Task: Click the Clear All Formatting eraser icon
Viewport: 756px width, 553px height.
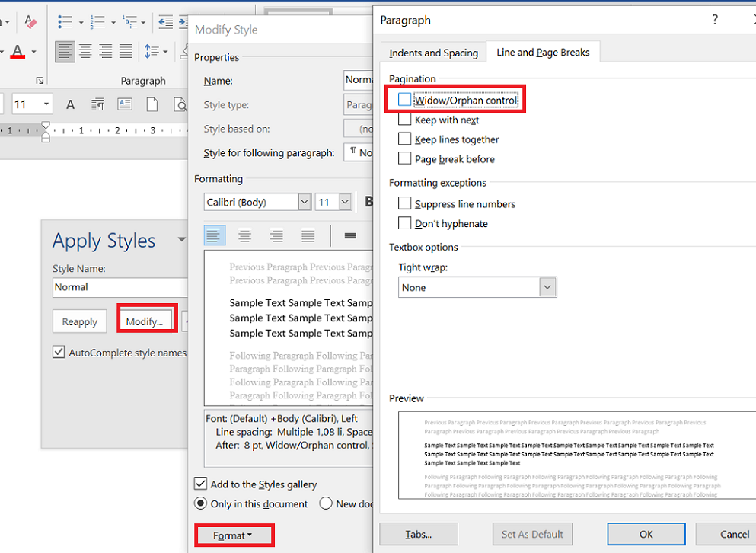Action: click(30, 22)
